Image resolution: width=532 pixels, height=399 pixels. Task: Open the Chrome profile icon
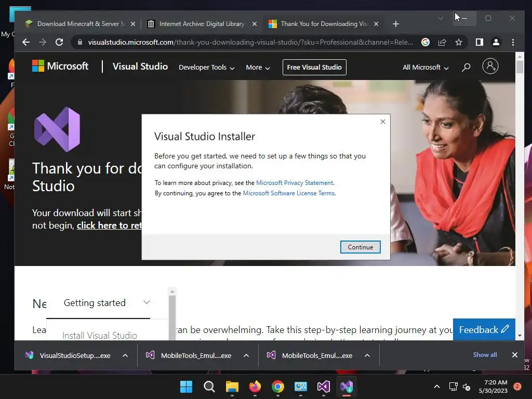pos(496,42)
